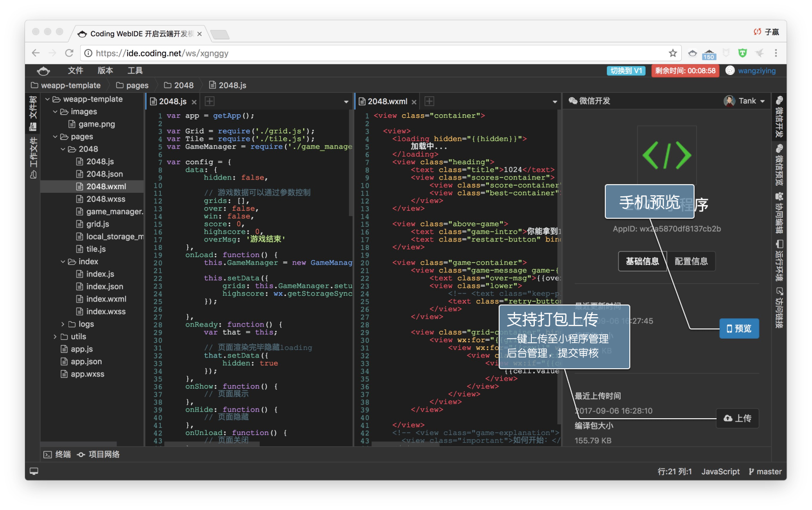Collapse the index folder
The image size is (812, 510).
[63, 262]
